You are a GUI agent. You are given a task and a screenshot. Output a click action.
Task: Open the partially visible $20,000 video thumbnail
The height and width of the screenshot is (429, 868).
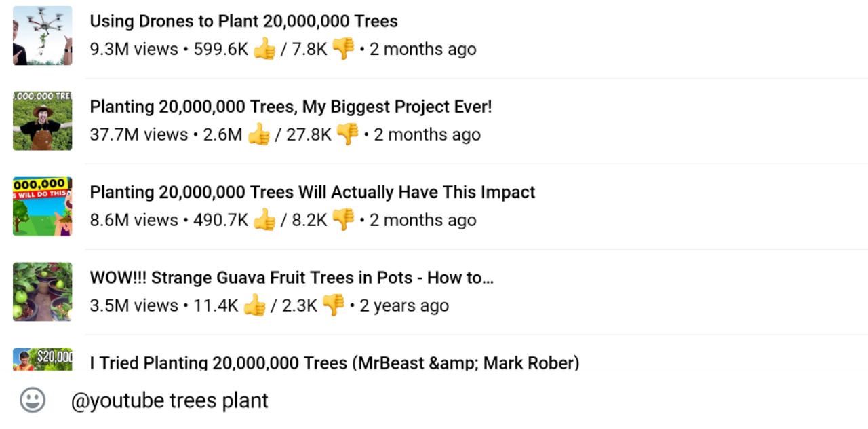pos(42,359)
